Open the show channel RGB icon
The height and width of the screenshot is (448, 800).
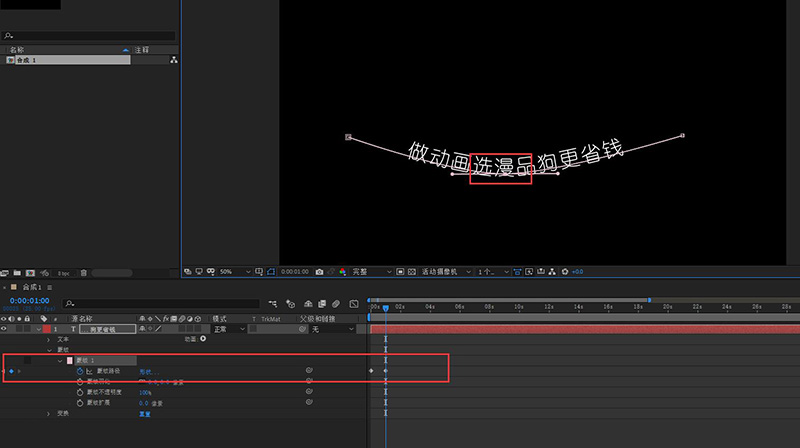(343, 272)
